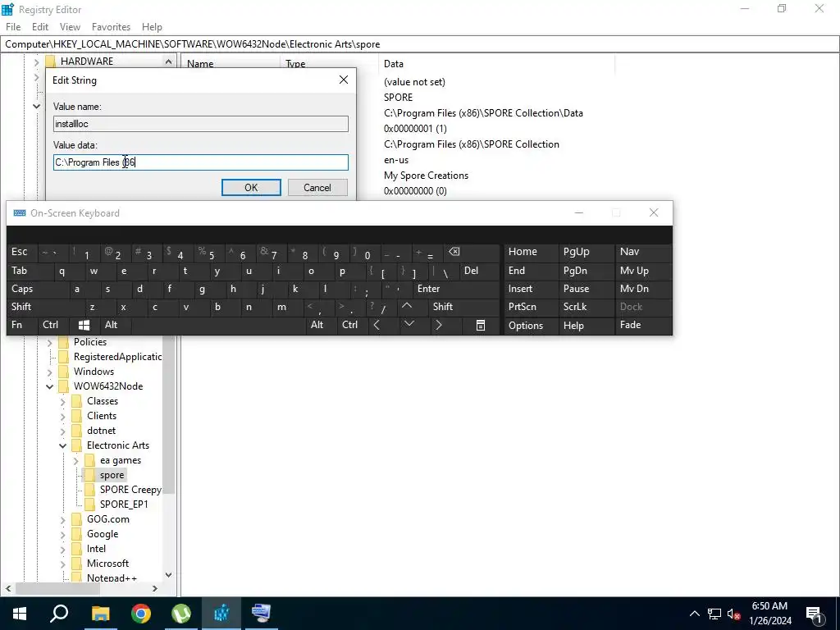Image resolution: width=840 pixels, height=630 pixels.
Task: Tap the up arrow key on keyboard
Action: tap(407, 306)
